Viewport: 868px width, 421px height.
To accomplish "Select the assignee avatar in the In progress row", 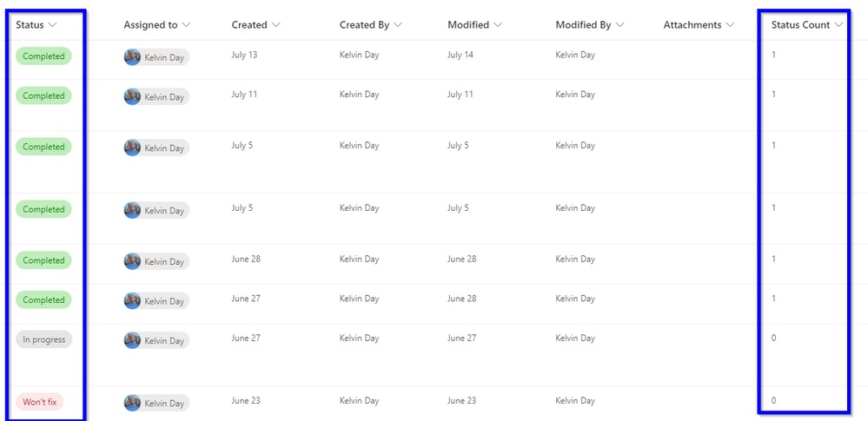I will 132,340.
